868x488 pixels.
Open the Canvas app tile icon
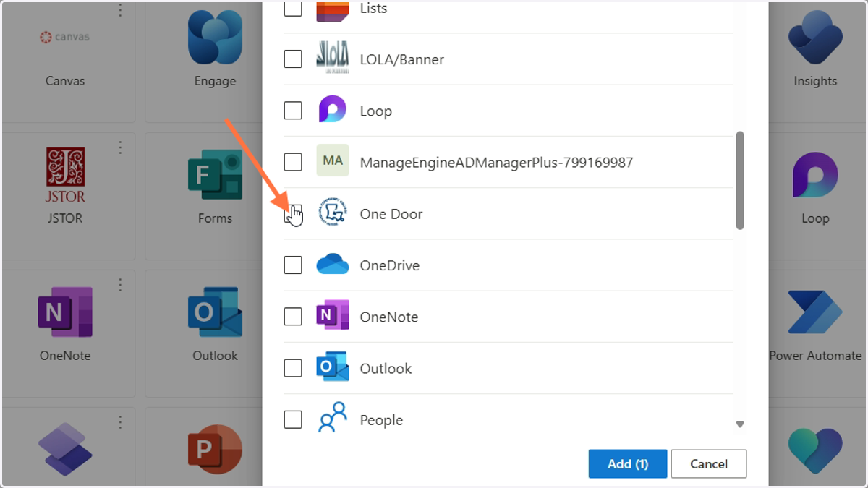click(65, 37)
